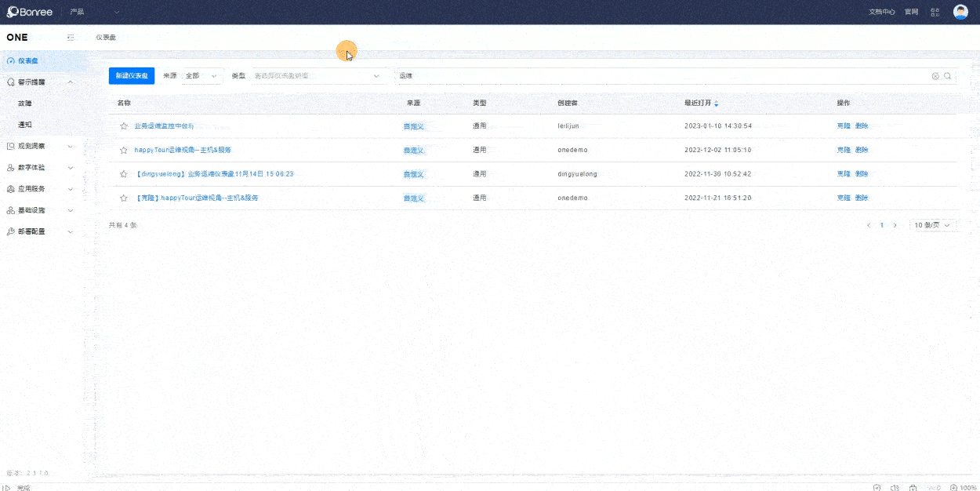Open the 业务运维监控中创垣 dashboard link

click(164, 125)
